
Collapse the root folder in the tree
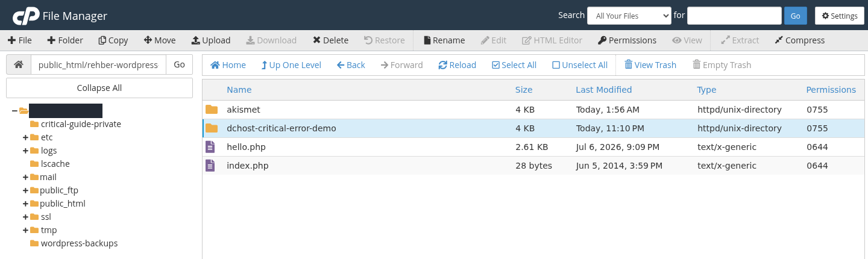pos(14,111)
